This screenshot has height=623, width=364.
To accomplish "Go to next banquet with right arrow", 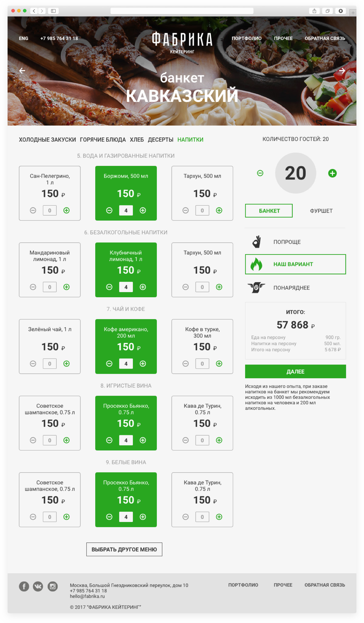I will tap(342, 71).
